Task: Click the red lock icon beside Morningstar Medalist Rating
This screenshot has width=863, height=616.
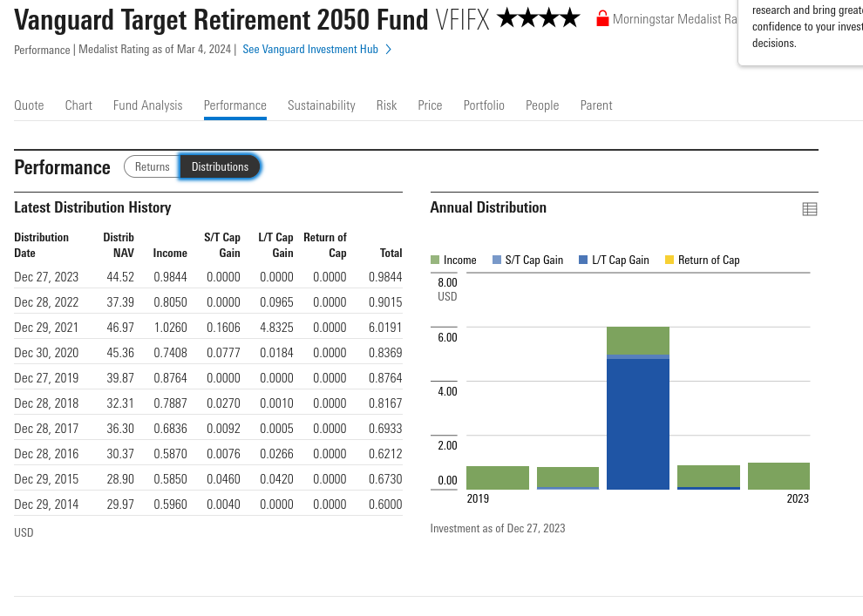Action: 602,18
